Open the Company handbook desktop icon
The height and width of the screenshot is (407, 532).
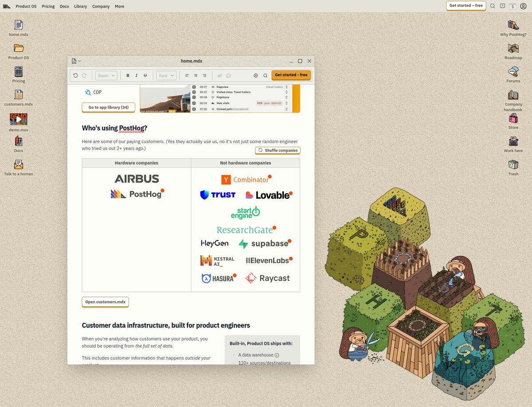tap(513, 101)
